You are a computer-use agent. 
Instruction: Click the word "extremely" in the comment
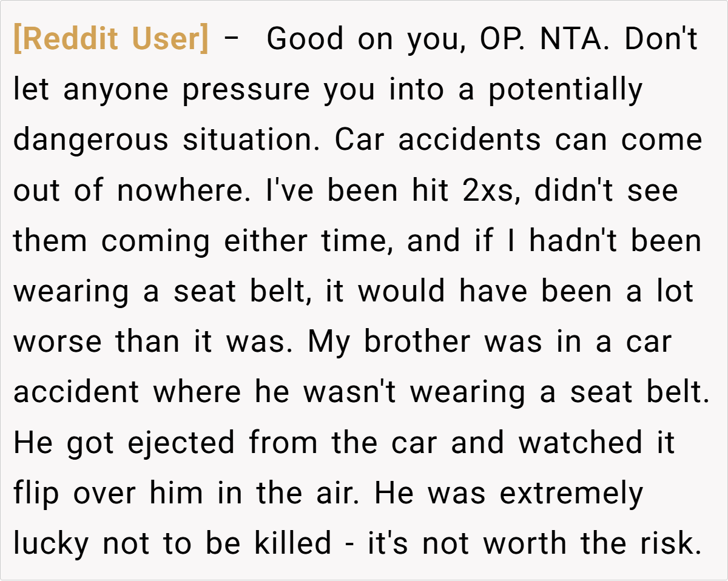pyautogui.click(x=571, y=494)
